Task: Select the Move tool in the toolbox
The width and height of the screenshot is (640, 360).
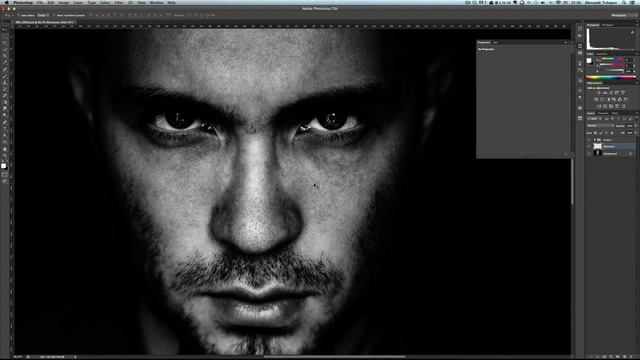Action: click(5, 29)
